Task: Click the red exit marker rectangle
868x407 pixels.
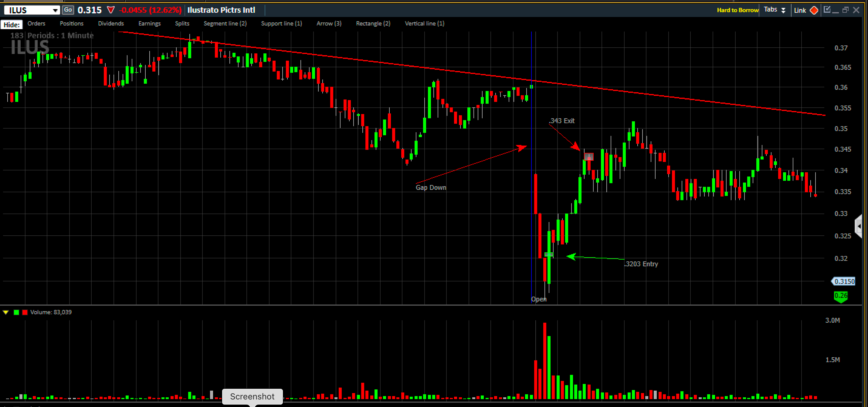Action: tap(589, 156)
